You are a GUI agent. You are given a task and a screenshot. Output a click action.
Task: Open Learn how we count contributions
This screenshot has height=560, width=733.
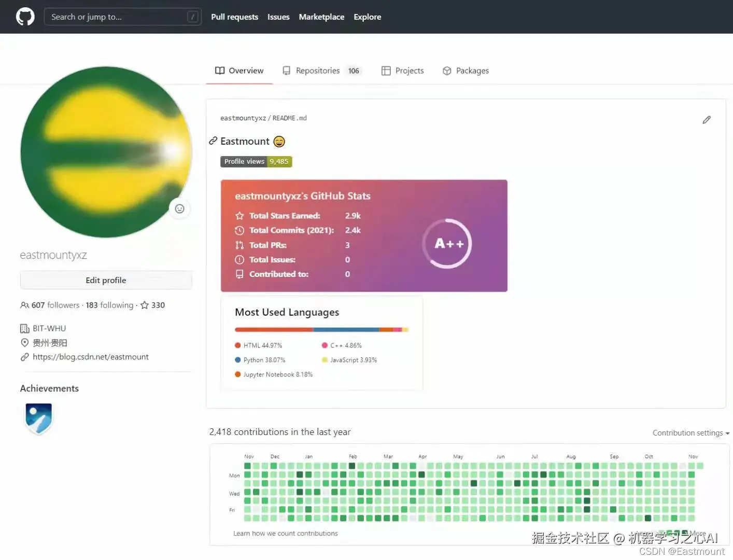(x=285, y=533)
